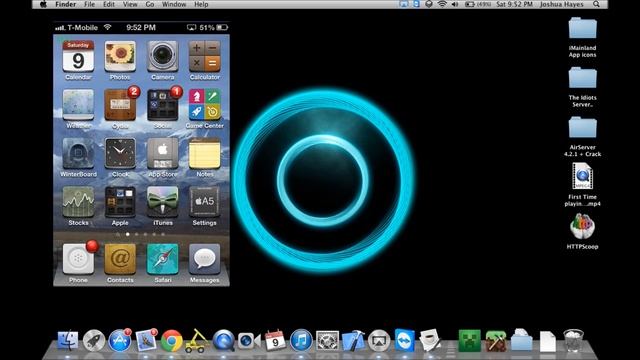Open Safari in the iPhone dock
The width and height of the screenshot is (640, 360).
point(162,260)
